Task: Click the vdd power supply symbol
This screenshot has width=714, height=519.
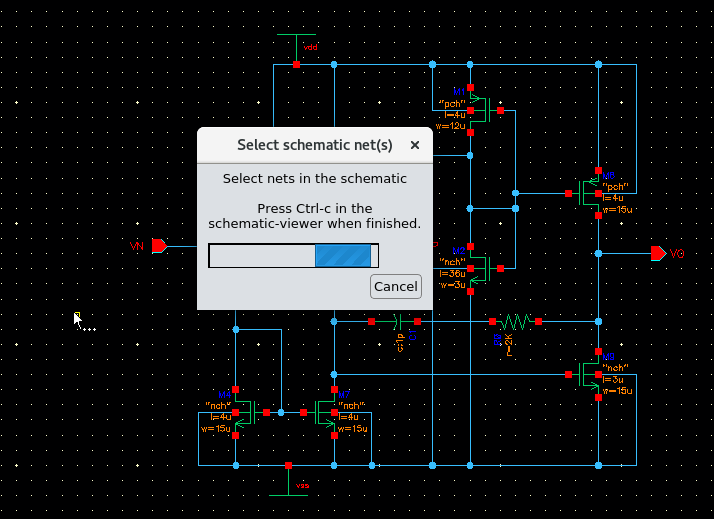Action: point(297,40)
